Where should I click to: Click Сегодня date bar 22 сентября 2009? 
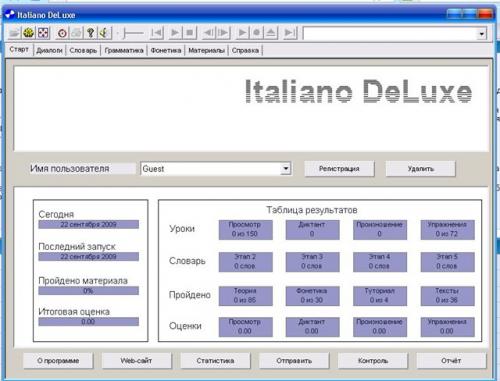coord(88,224)
